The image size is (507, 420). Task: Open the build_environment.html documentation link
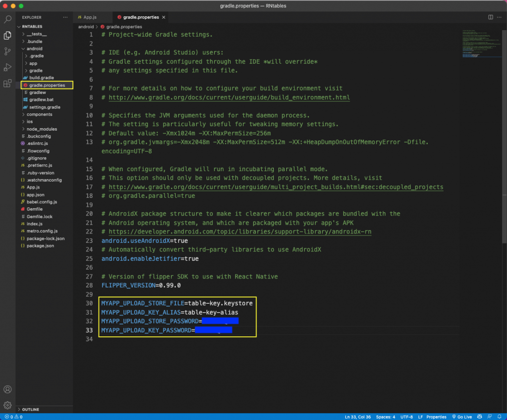229,97
